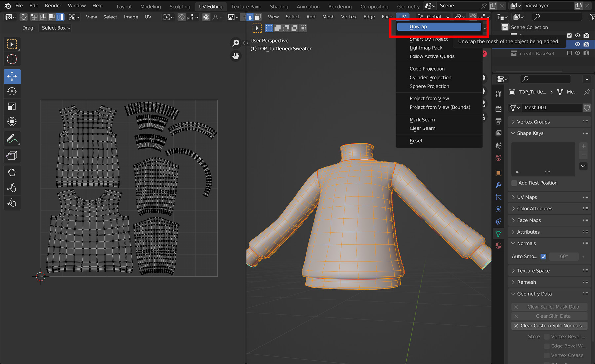595x364 pixels.
Task: Select the Move tool in UV editor
Action: (x=12, y=76)
